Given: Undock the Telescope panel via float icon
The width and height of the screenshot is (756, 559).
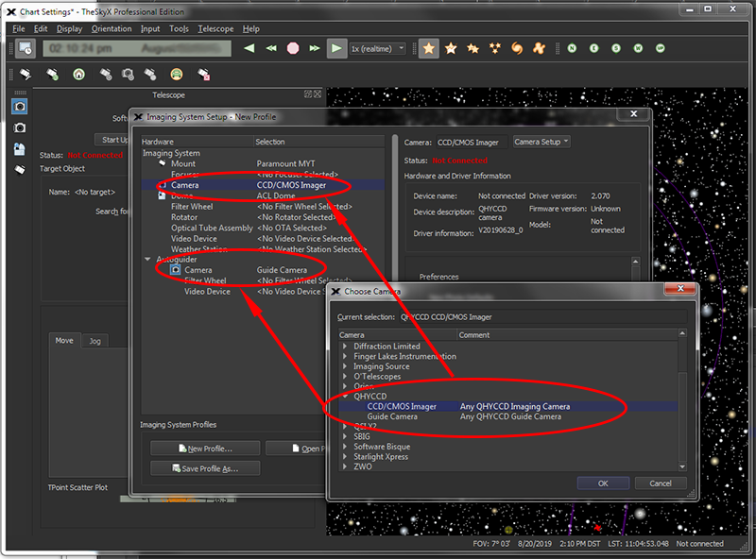Looking at the screenshot, I should point(308,94).
